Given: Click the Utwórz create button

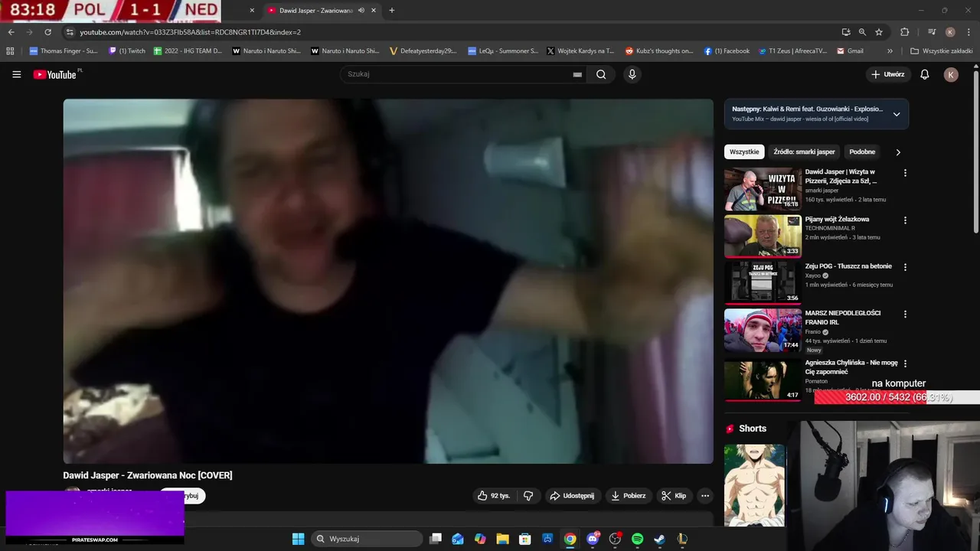Looking at the screenshot, I should coord(888,74).
